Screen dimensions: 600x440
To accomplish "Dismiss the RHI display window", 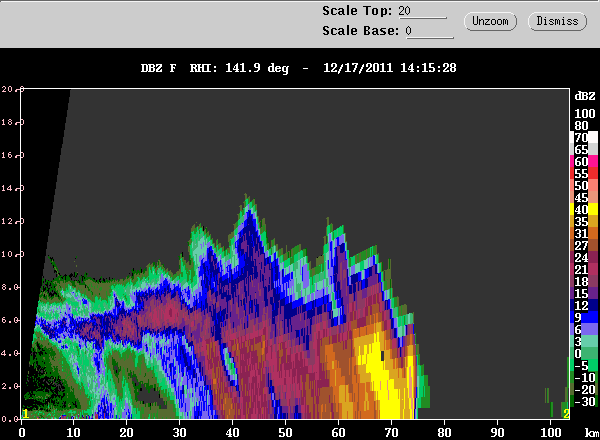I will click(557, 21).
